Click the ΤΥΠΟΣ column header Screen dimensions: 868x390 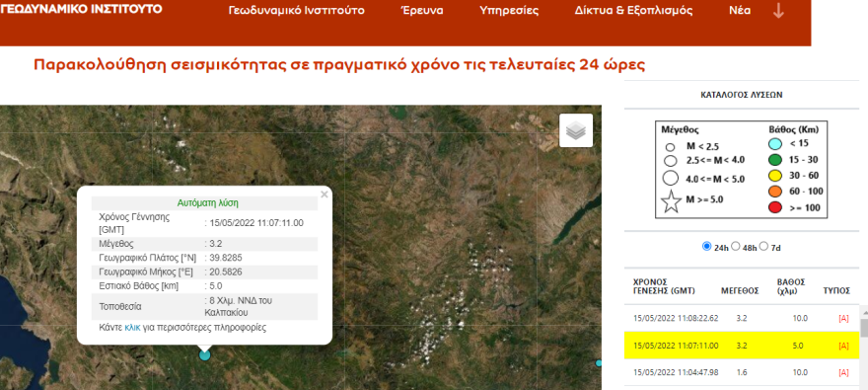pos(836,291)
